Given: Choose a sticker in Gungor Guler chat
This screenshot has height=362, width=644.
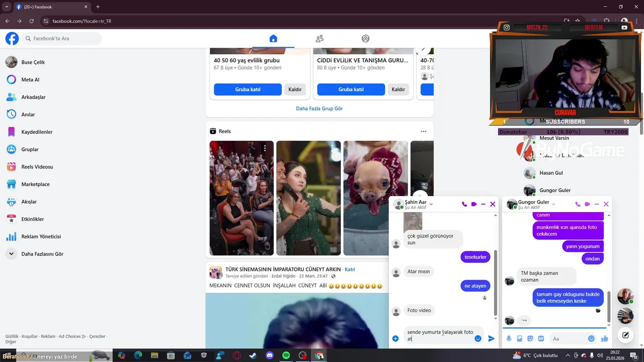Looking at the screenshot, I should pyautogui.click(x=530, y=339).
